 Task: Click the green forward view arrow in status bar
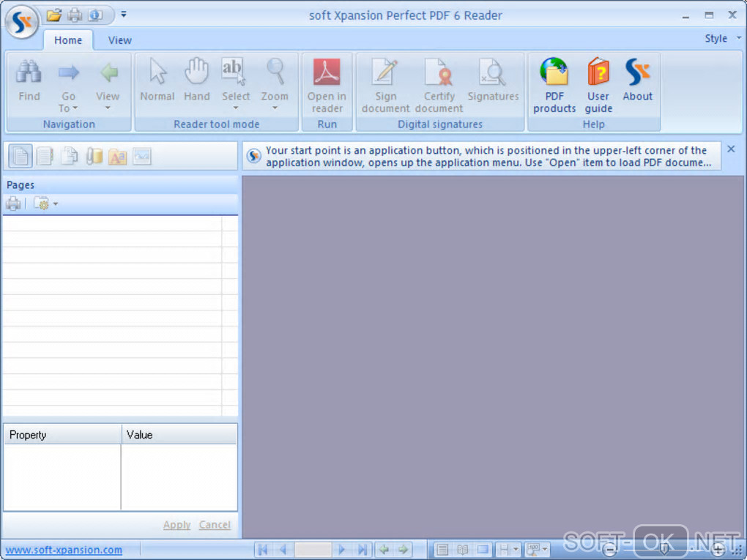404,550
